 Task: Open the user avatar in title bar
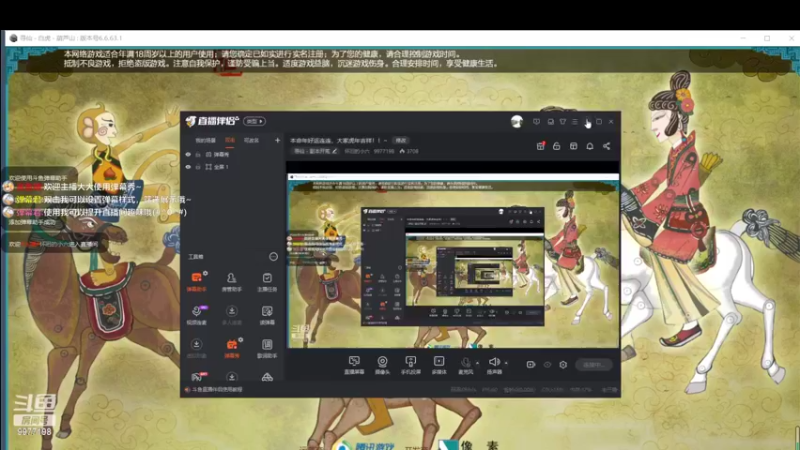(x=517, y=121)
